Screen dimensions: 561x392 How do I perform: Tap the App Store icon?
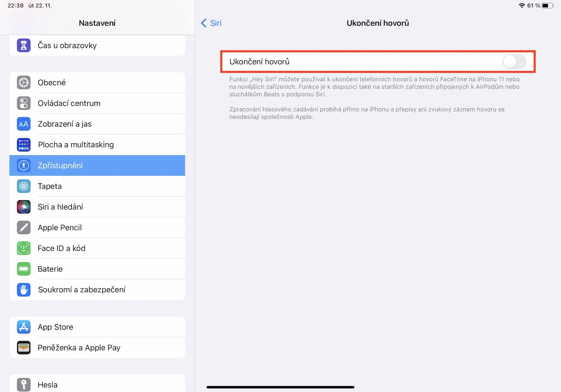tap(24, 327)
